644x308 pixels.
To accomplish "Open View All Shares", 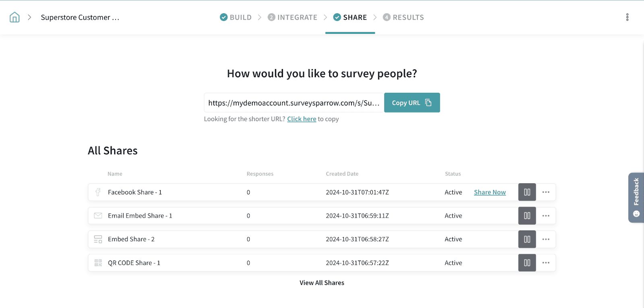I will [x=322, y=283].
